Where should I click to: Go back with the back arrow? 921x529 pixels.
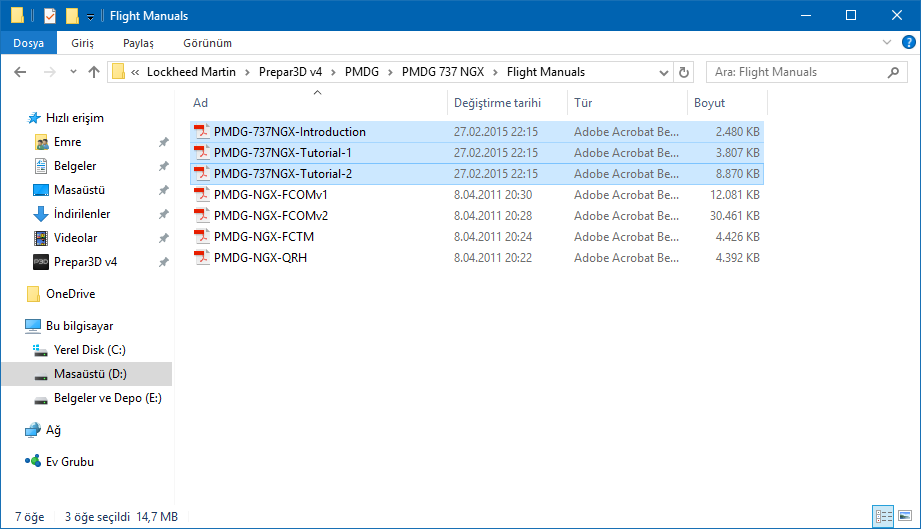tap(20, 72)
